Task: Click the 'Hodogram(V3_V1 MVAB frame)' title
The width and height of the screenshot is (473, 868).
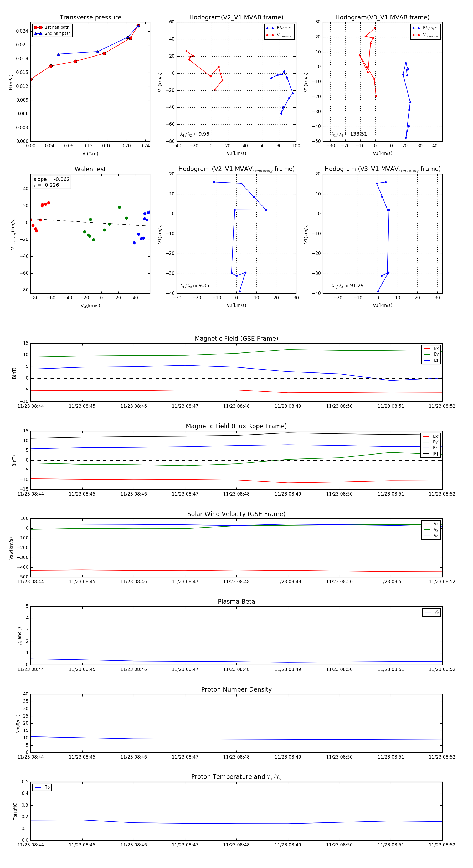Action: pos(382,18)
